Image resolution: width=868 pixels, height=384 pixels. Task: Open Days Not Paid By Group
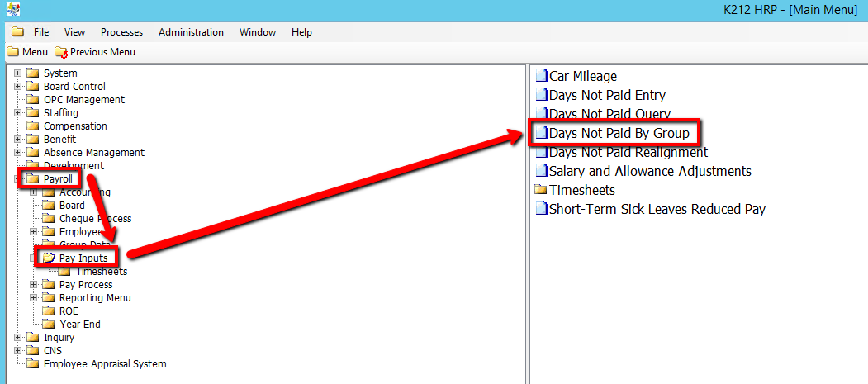coord(619,133)
